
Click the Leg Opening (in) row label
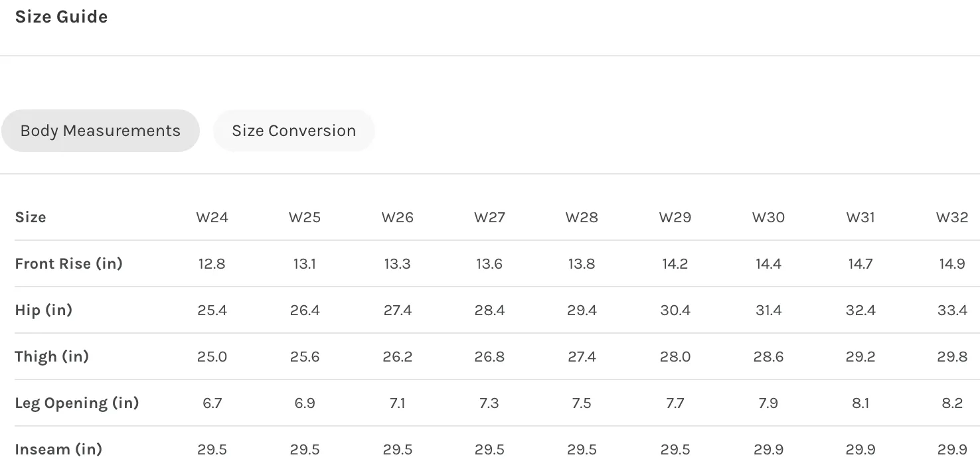(x=77, y=403)
